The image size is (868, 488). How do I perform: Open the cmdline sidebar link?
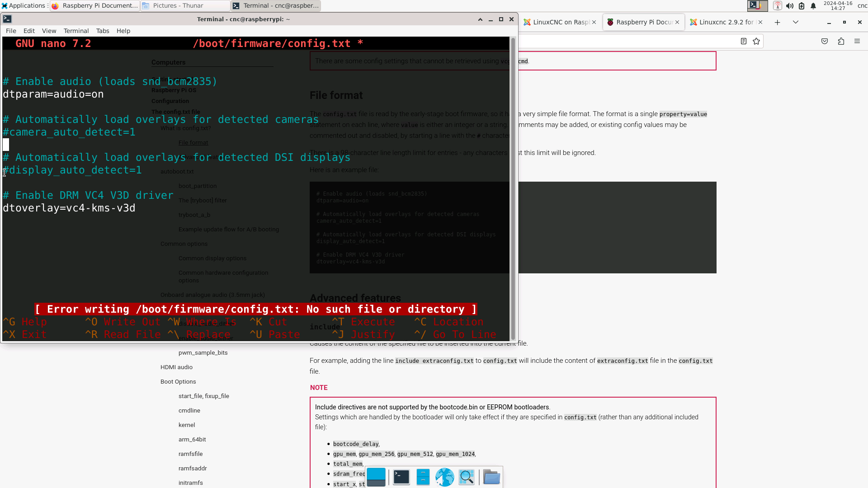tap(189, 411)
